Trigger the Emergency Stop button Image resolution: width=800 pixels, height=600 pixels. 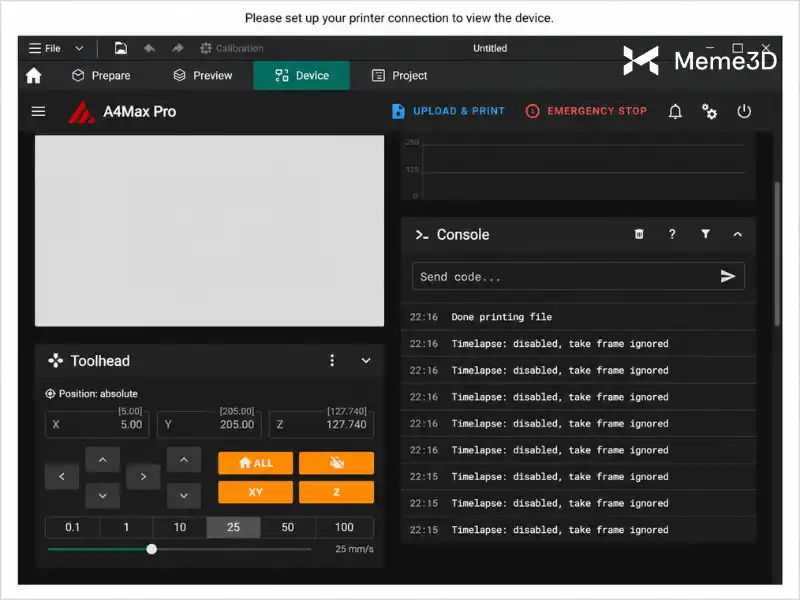[586, 111]
